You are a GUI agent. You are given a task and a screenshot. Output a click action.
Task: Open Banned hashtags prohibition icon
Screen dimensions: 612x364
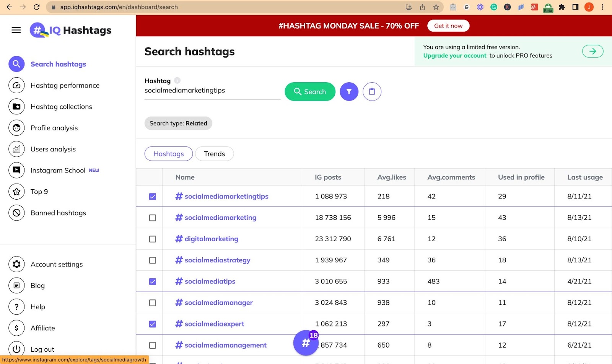tap(16, 213)
